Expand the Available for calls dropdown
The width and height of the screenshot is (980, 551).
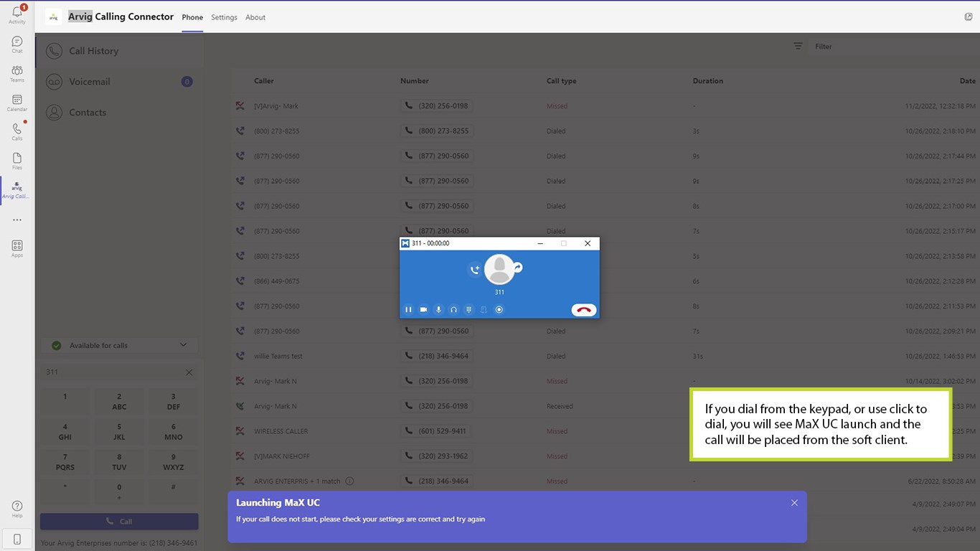[x=119, y=345]
